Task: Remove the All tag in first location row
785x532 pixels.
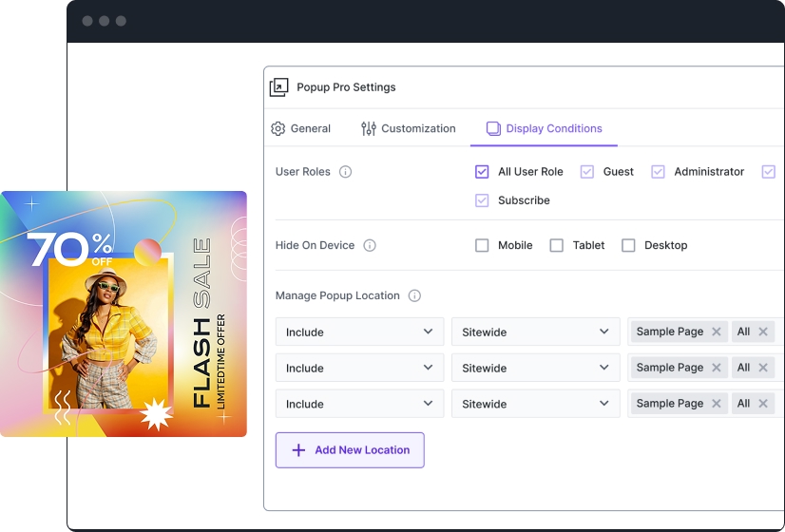Action: tap(763, 332)
